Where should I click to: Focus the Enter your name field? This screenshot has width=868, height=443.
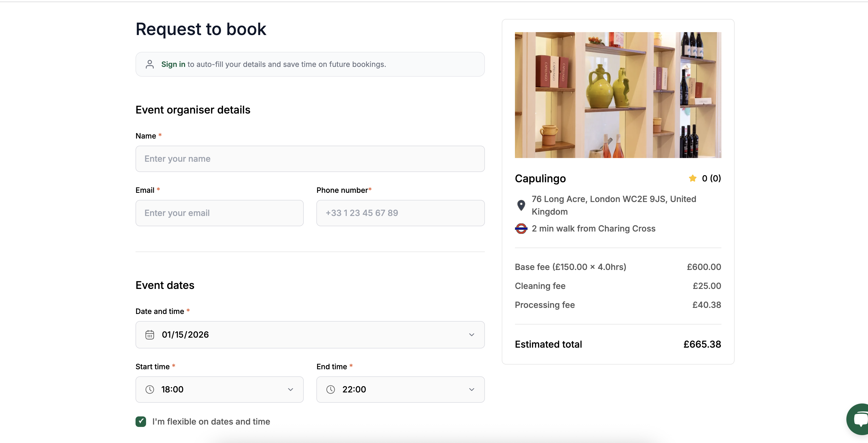click(x=310, y=159)
